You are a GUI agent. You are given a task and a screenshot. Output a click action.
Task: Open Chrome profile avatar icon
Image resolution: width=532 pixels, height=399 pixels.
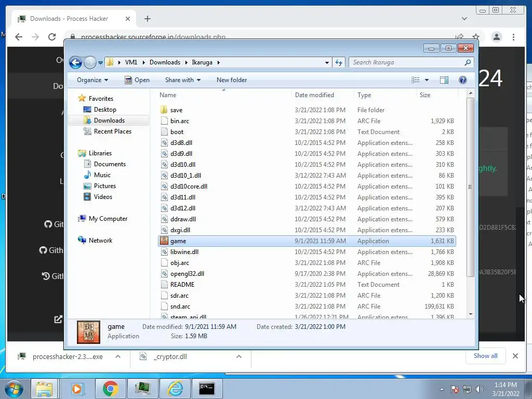click(x=496, y=37)
